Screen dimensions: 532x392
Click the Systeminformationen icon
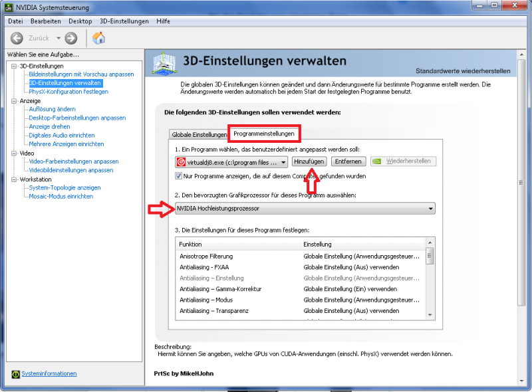click(15, 374)
